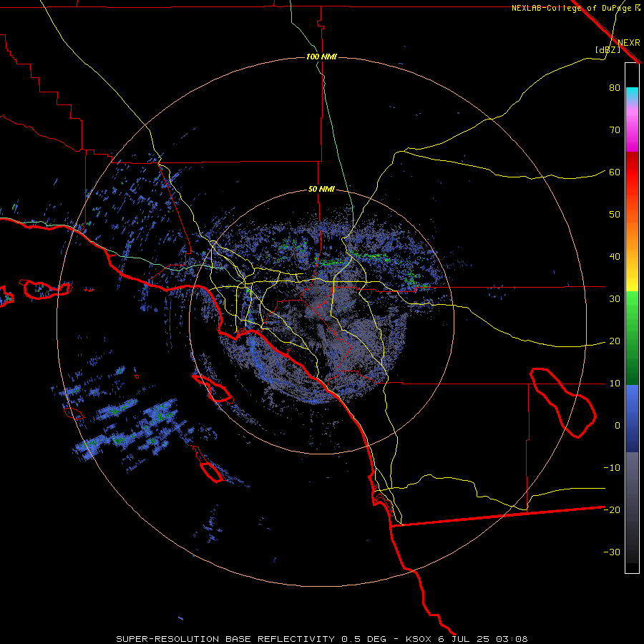Screen dimensions: 644x644
Task: Click the 50 NMI range ring label
Action: pos(321,190)
